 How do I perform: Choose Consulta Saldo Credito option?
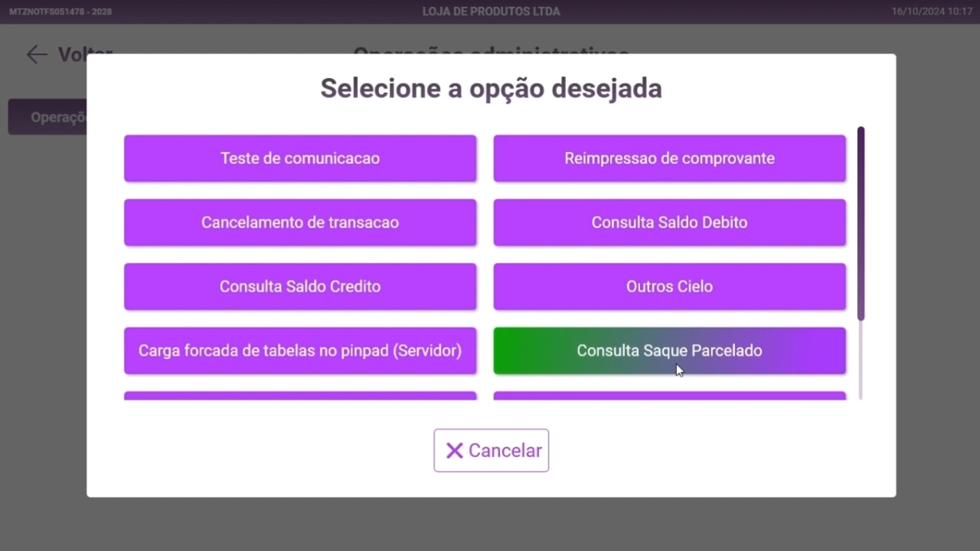[300, 286]
